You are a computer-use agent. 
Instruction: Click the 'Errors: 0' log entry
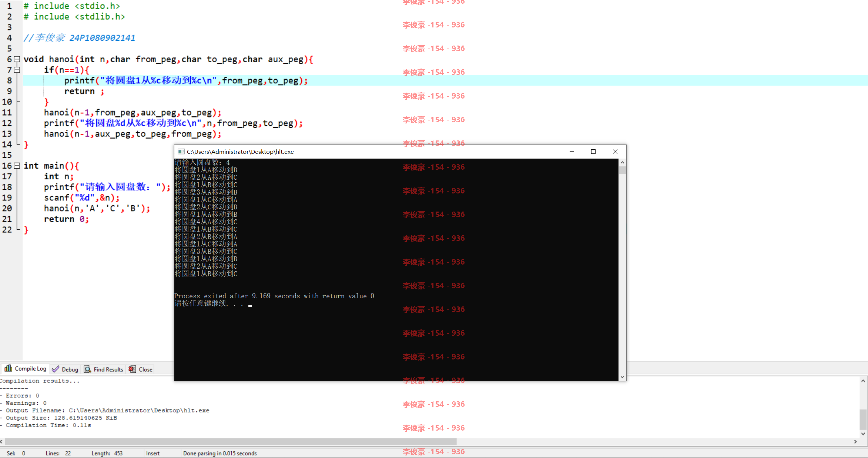coord(20,396)
